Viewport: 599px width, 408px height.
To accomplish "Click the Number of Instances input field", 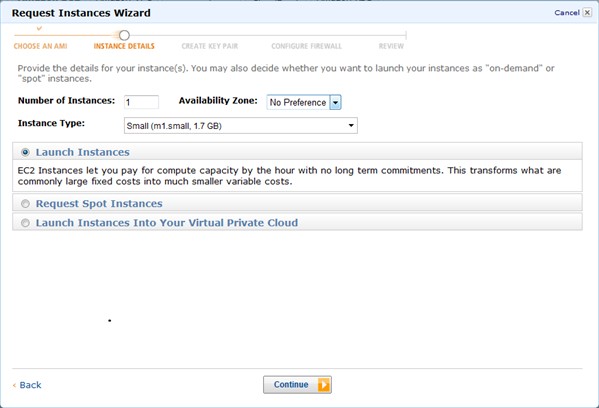I will [141, 102].
